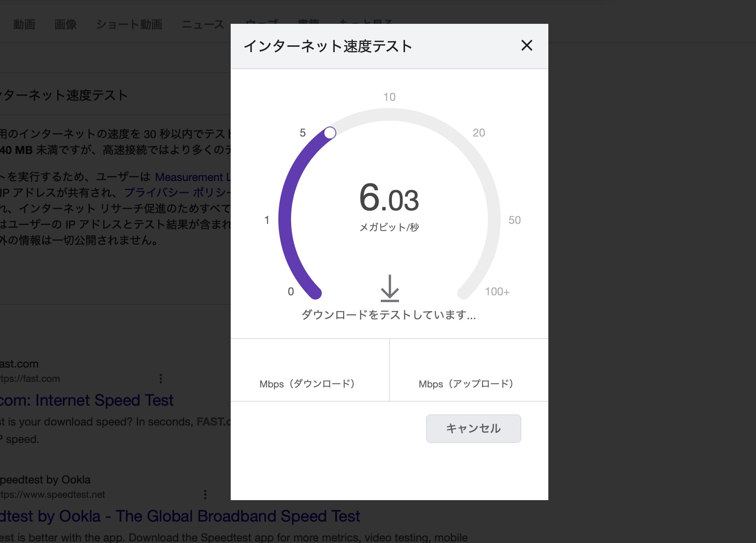Open the Internet Speed Test fast.com result
Viewport: 756px width, 543px height.
(87, 400)
